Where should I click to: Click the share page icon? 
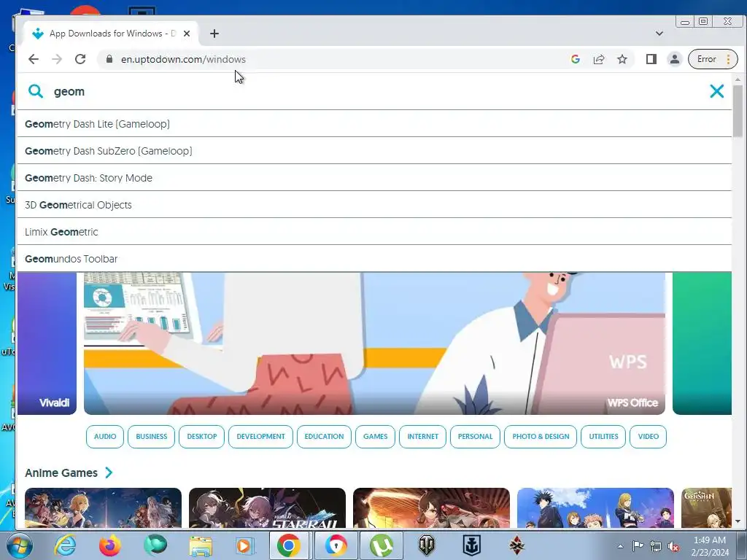pos(599,59)
